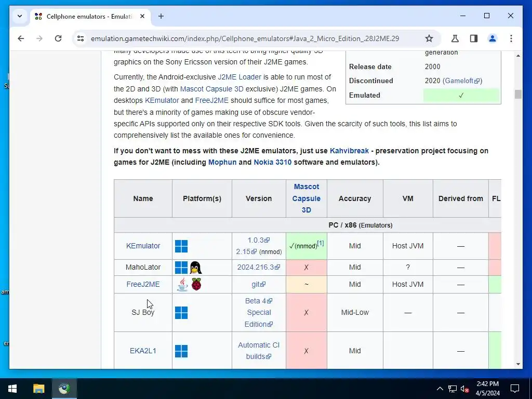Open FreeJ2ME link in paragraph text

point(212,100)
